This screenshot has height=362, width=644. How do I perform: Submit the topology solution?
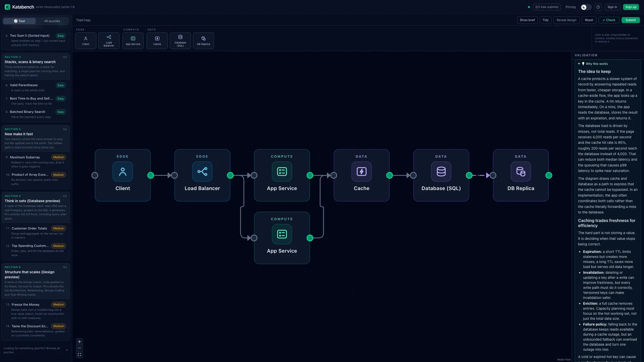[x=631, y=20]
